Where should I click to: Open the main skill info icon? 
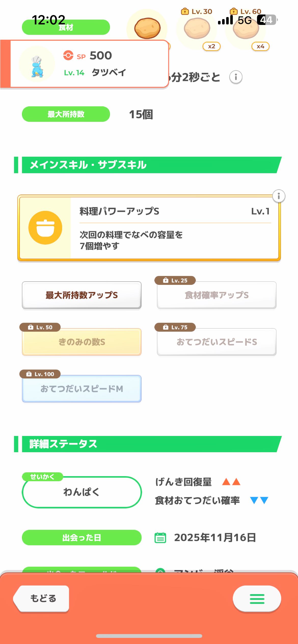[x=279, y=196]
